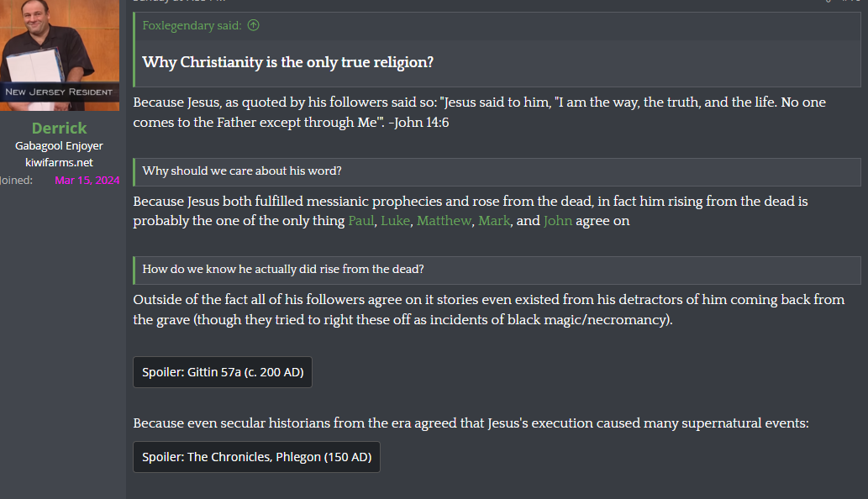Screen dimensions: 868x499
Task: Open the green John link
Action: (558, 221)
